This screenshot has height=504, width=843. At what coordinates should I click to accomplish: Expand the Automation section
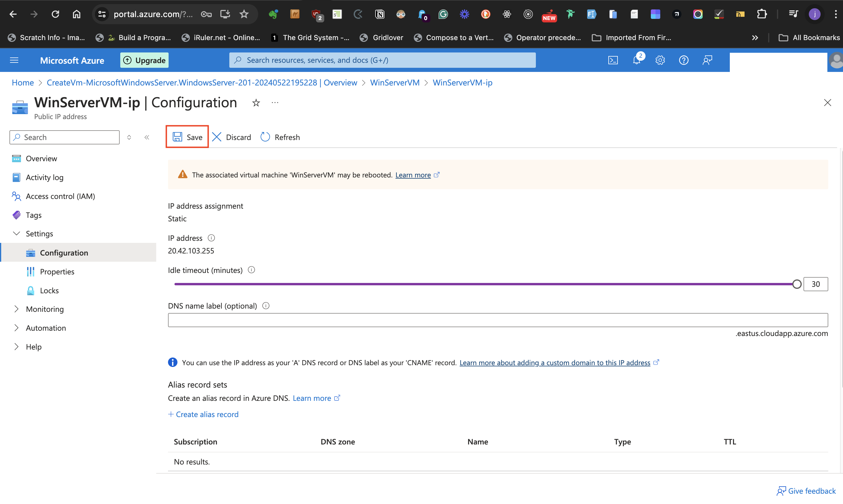tap(16, 328)
